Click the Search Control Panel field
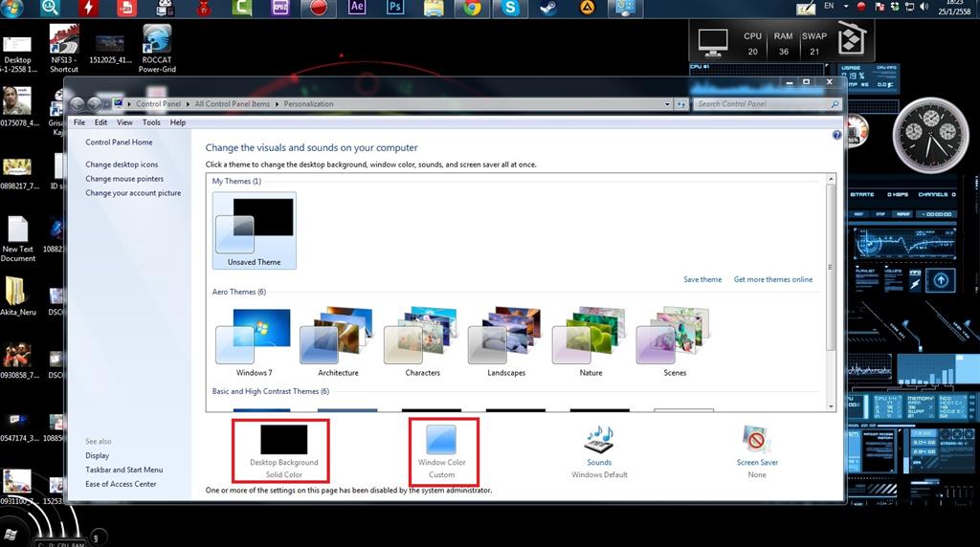980x547 pixels. coord(763,104)
